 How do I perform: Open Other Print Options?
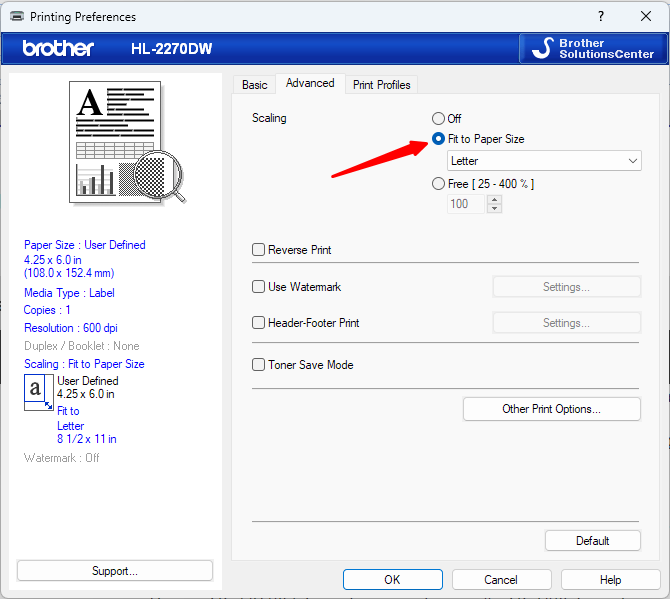coord(552,409)
